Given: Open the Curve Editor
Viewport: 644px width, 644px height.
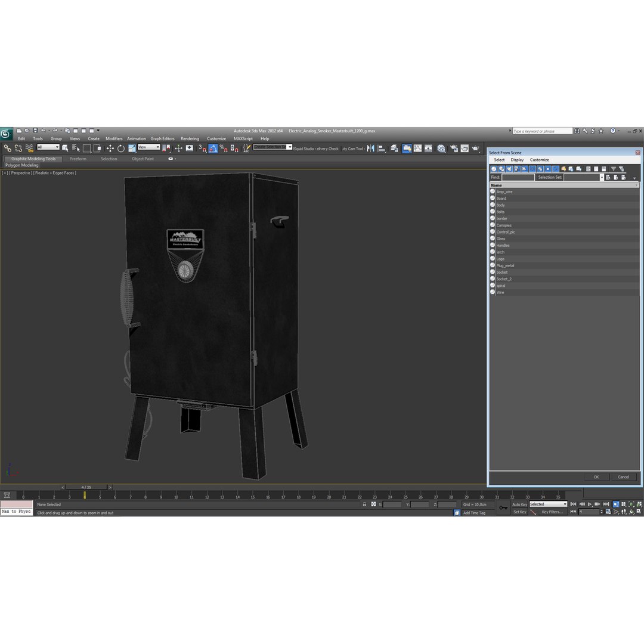Looking at the screenshot, I should [x=417, y=148].
